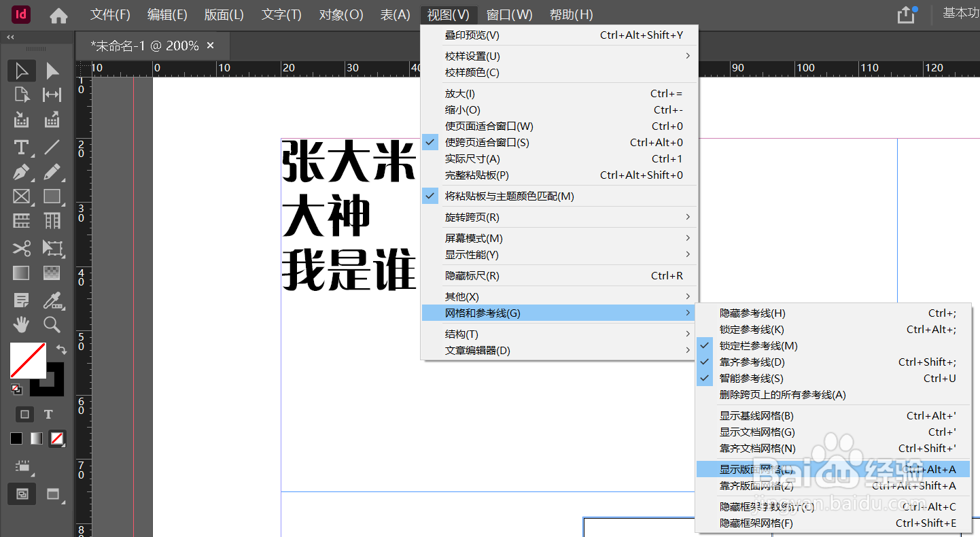Open the 窗口(W) menu
980x537 pixels.
(x=510, y=15)
